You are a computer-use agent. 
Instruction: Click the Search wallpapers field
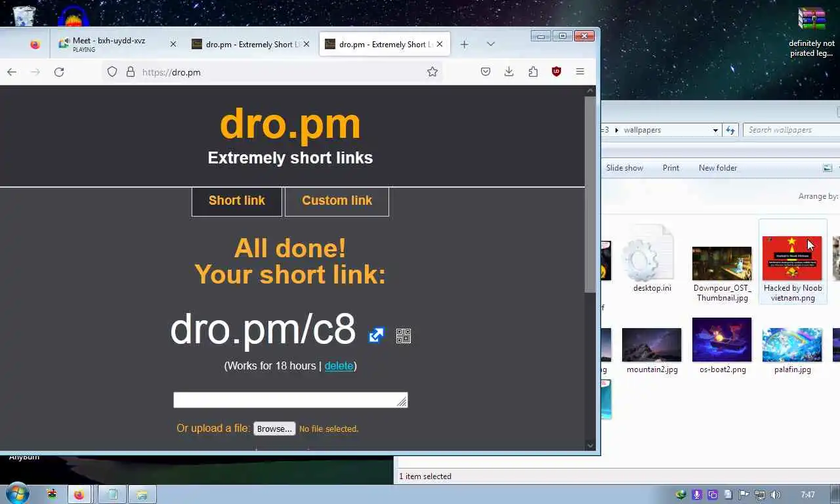point(791,130)
